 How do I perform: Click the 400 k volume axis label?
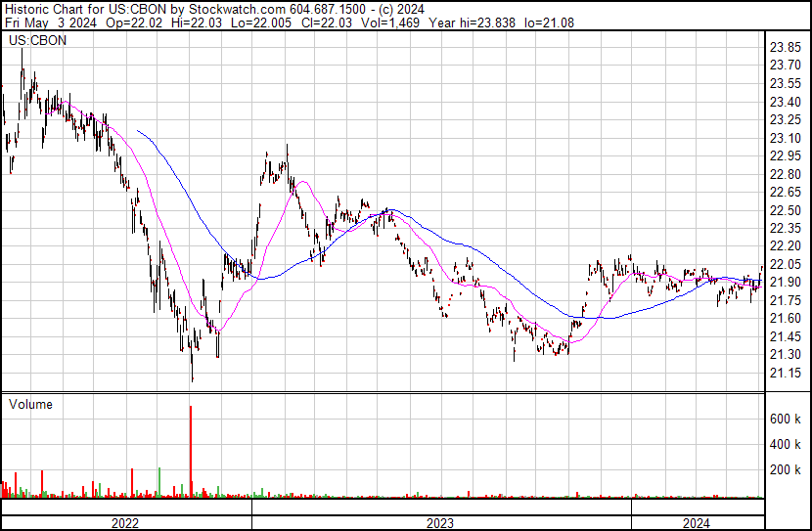tap(786, 444)
